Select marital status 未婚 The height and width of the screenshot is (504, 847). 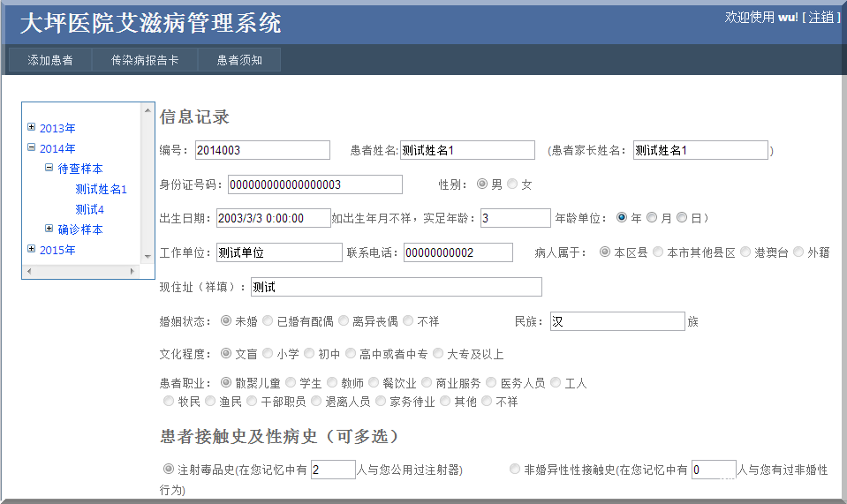[x=226, y=321]
